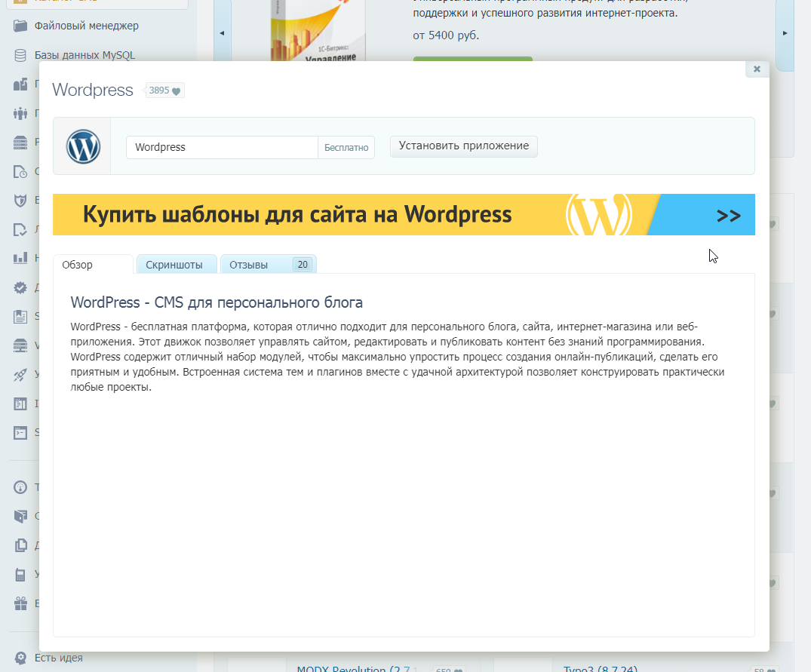The width and height of the screenshot is (811, 672).
Task: Click the copied documents sidebar icon
Action: click(20, 545)
